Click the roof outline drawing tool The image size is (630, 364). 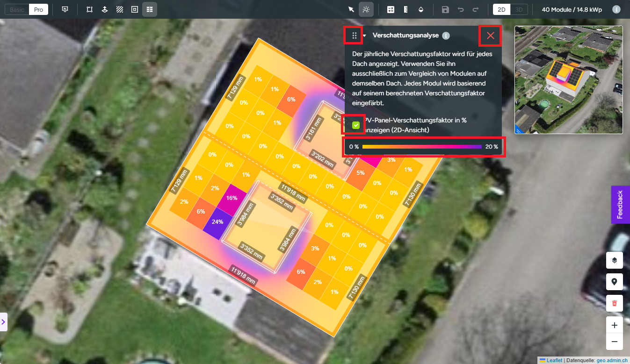[x=89, y=9]
